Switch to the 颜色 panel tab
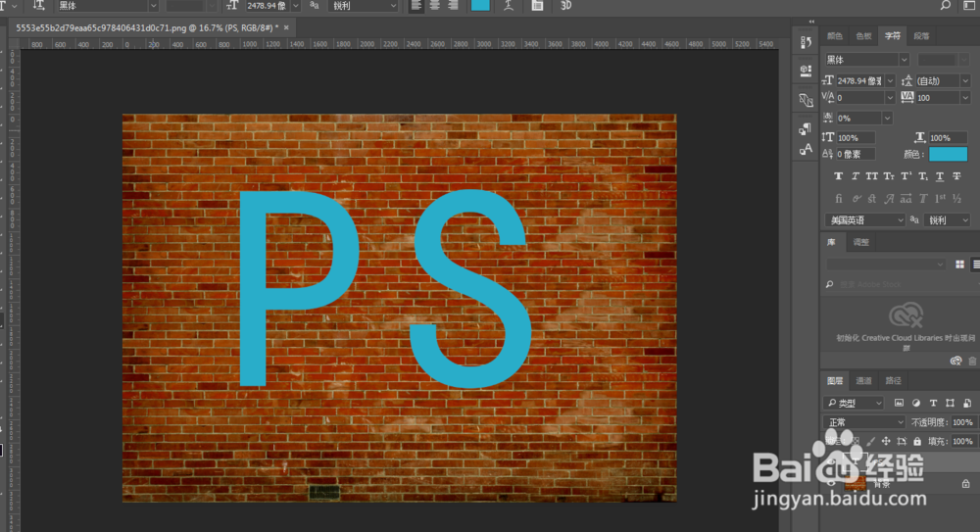 [834, 36]
